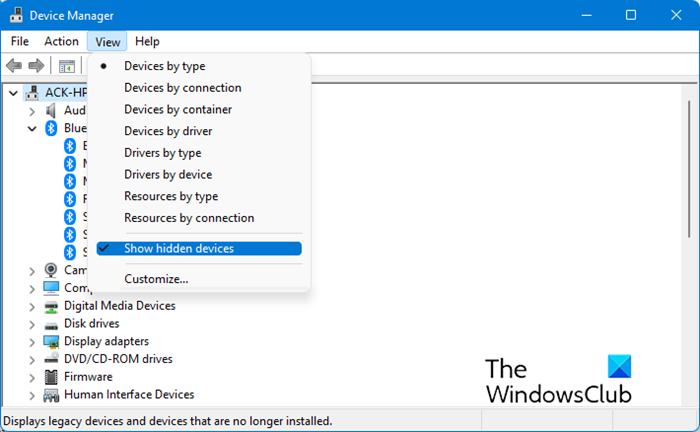Expand the Digital Media Devices node
This screenshot has width=700, height=432.
(32, 307)
